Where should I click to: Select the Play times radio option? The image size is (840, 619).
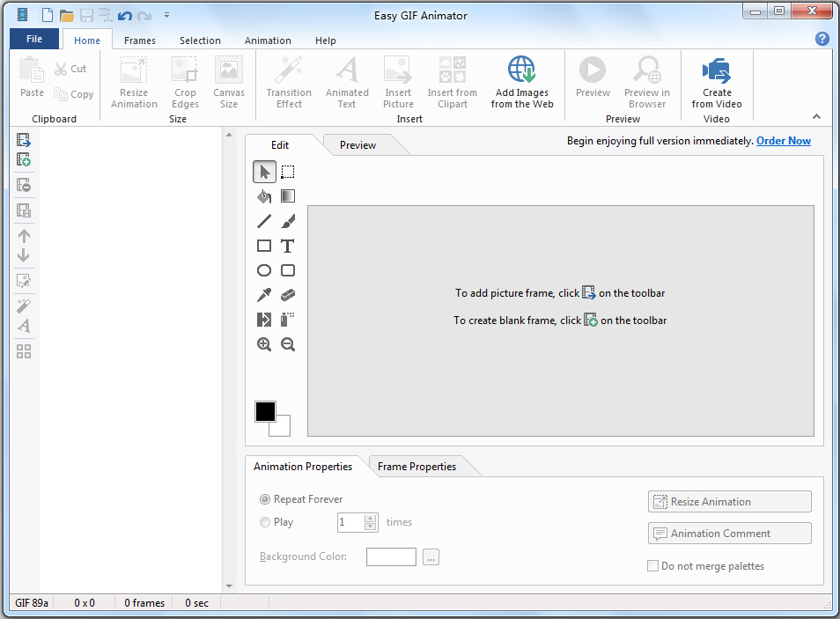click(265, 522)
